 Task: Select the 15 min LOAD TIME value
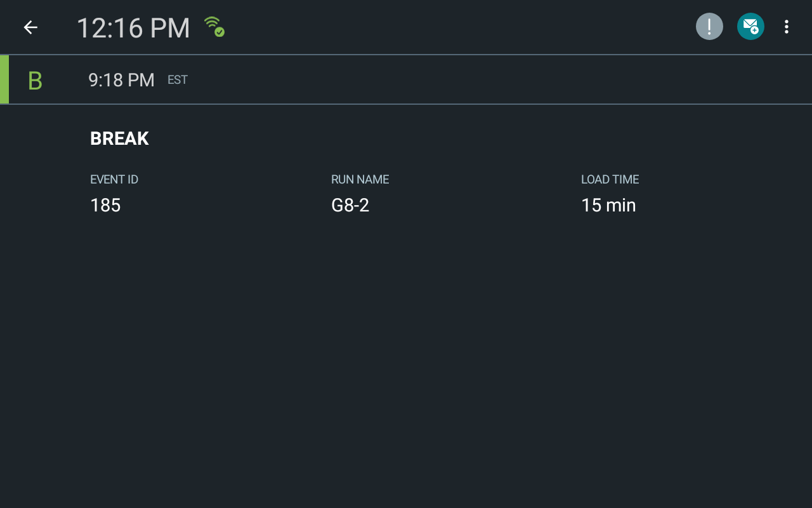coord(608,204)
